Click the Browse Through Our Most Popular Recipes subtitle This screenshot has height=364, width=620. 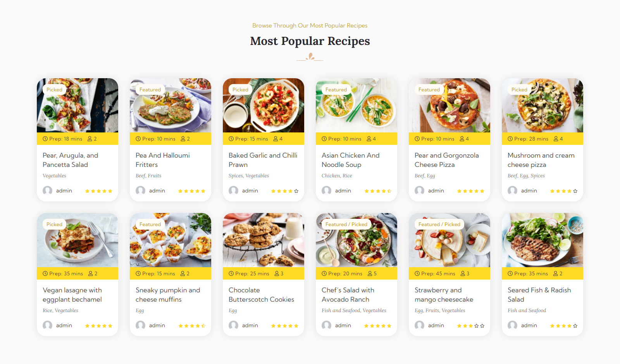[x=310, y=26]
